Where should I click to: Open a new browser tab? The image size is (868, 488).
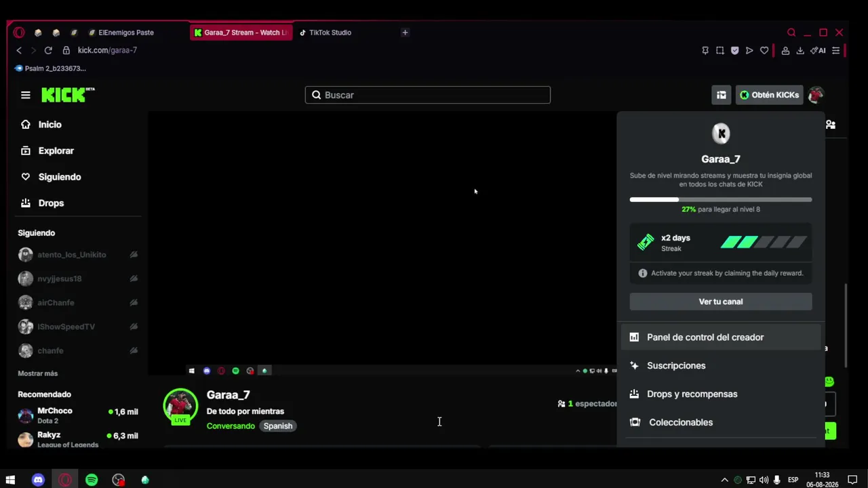click(405, 33)
